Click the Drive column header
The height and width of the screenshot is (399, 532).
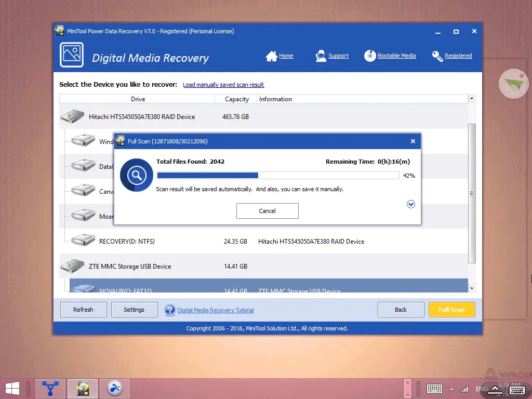click(137, 99)
